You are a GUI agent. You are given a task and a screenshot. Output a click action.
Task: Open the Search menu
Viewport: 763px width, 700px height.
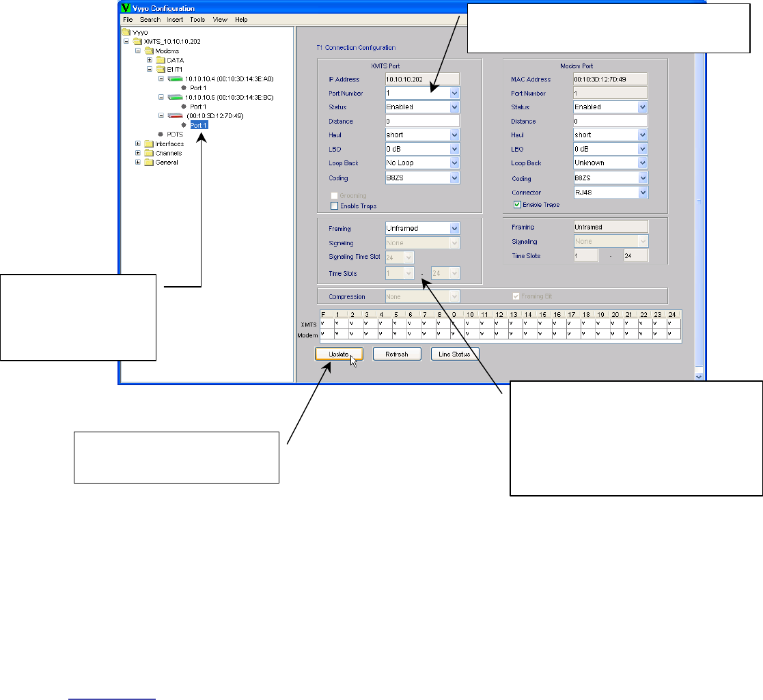pos(150,19)
